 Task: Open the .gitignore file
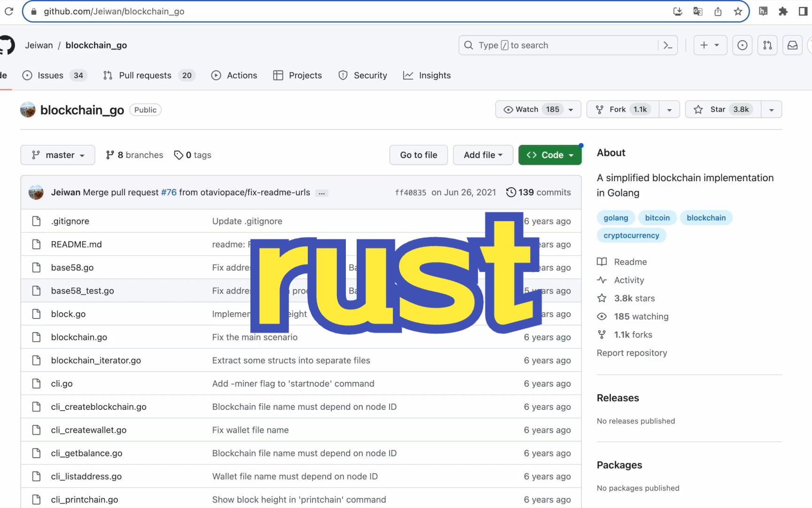point(70,221)
